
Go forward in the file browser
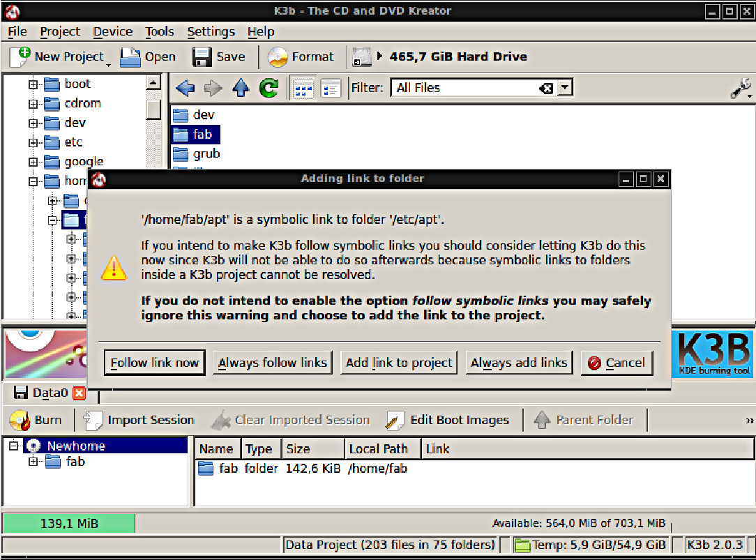pyautogui.click(x=213, y=88)
